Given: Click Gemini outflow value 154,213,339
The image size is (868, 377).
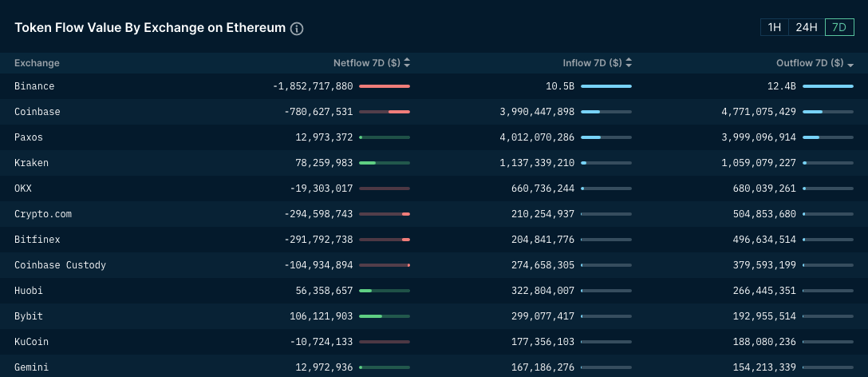Looking at the screenshot, I should (x=764, y=367).
